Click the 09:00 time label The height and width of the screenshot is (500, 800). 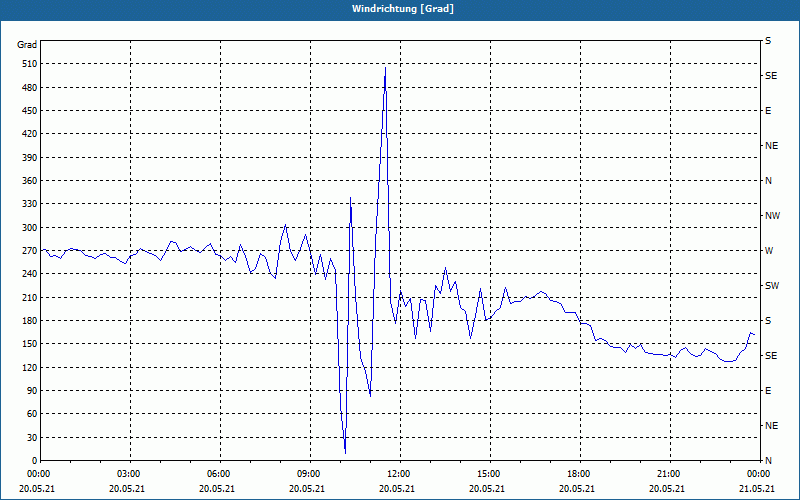(308, 474)
